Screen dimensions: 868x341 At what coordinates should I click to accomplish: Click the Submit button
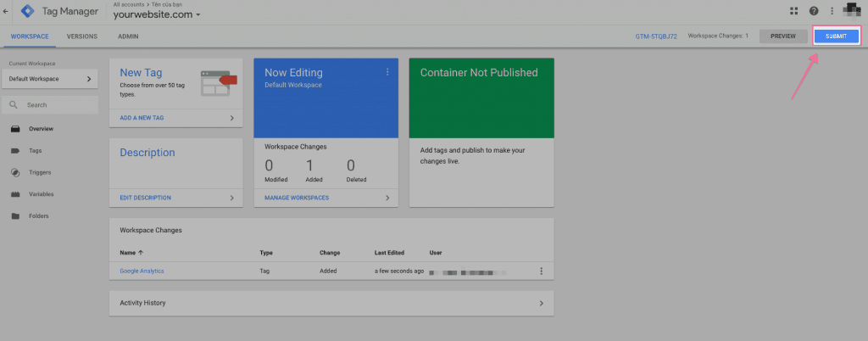point(836,36)
